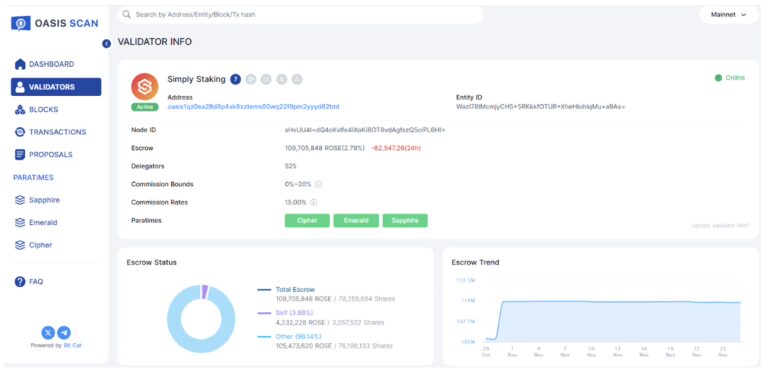The width and height of the screenshot is (768, 376).
Task: Click the Simply Staking validator logo
Action: click(144, 87)
